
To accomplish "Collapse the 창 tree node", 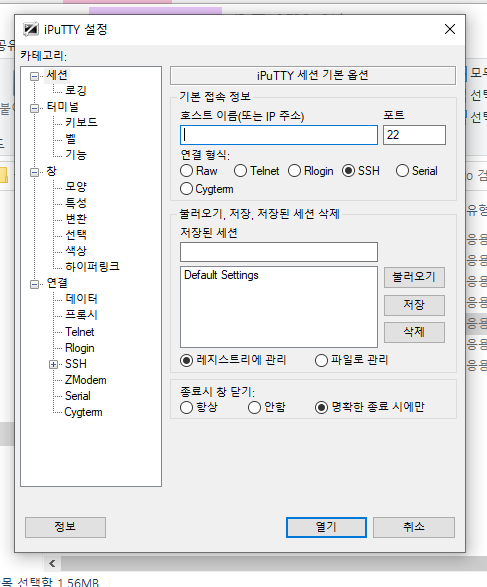I will pos(34,173).
